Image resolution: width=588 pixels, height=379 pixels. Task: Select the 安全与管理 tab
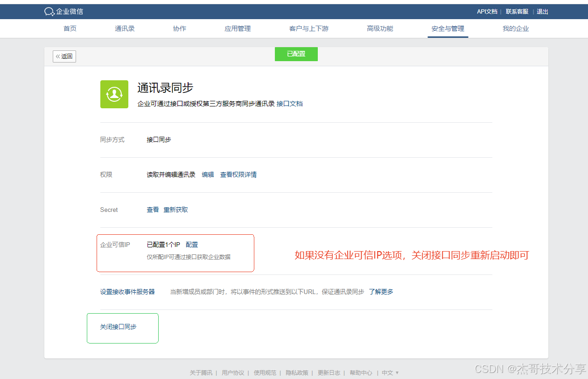[448, 28]
